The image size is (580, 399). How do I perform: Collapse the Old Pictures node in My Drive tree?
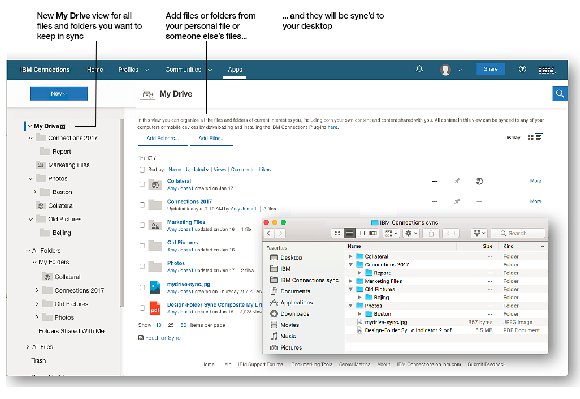pyautogui.click(x=31, y=219)
